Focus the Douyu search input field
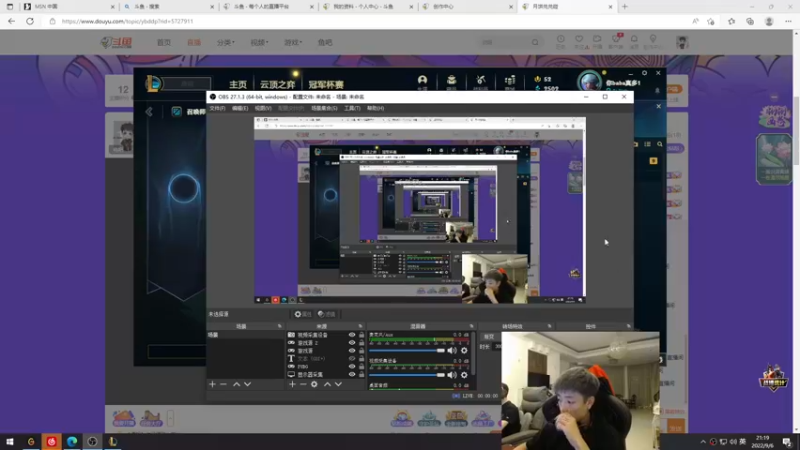The image size is (800, 450). pyautogui.click(x=503, y=42)
